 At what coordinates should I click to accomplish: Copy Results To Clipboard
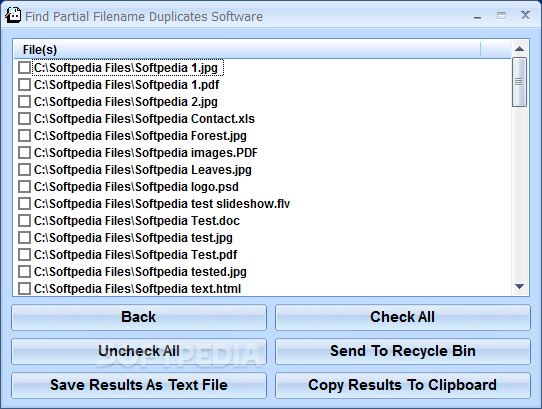[x=403, y=385]
